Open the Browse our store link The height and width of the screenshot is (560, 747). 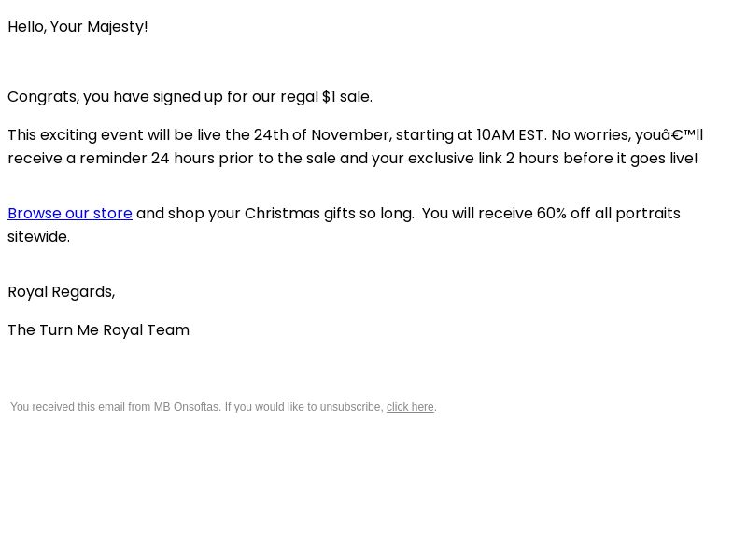click(x=70, y=214)
